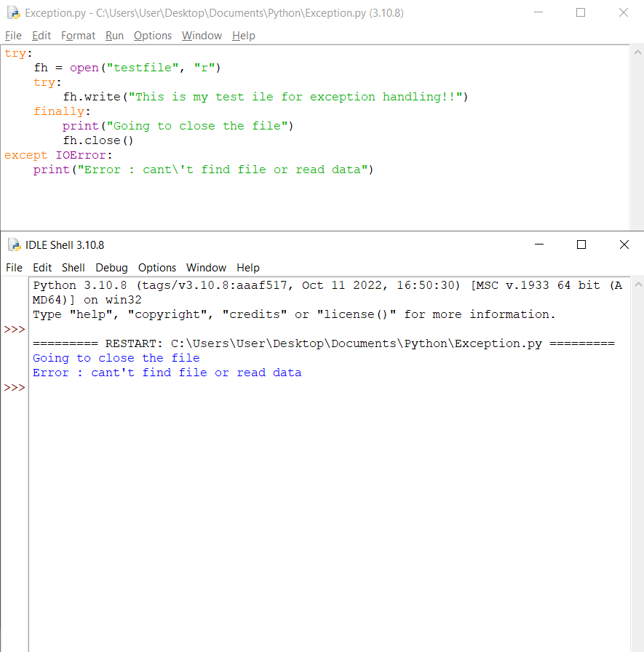Open the Options menu in the editor
Screen dimensions: 644x652
point(153,35)
